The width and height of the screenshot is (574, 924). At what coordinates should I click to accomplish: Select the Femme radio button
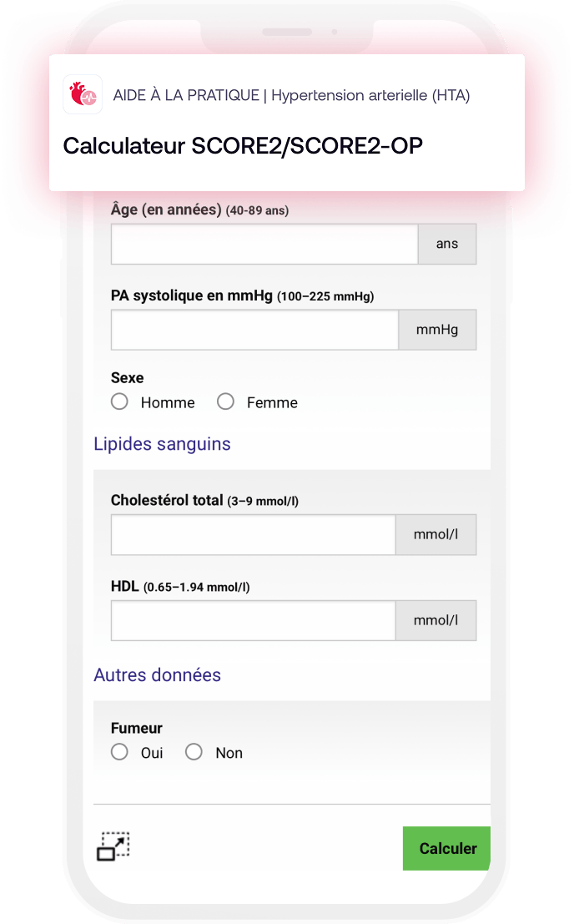225,401
